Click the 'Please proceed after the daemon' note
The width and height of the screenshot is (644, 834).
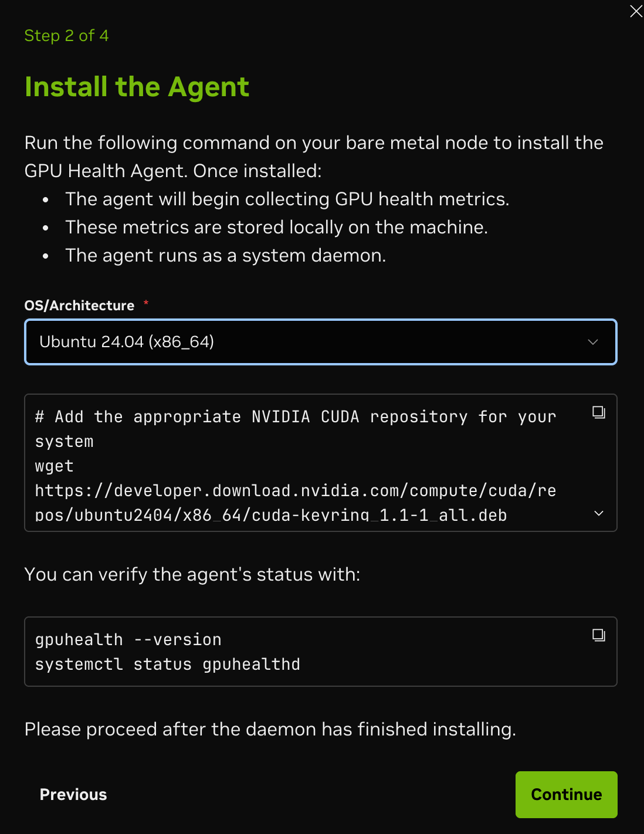pyautogui.click(x=270, y=730)
